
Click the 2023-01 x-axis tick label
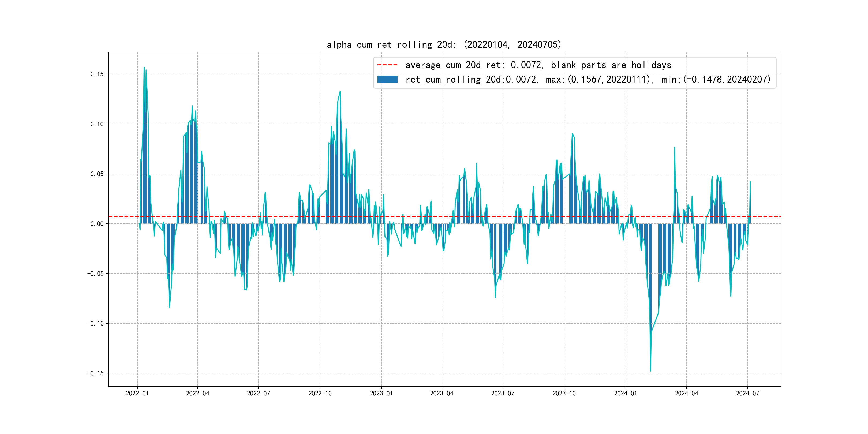pos(381,393)
